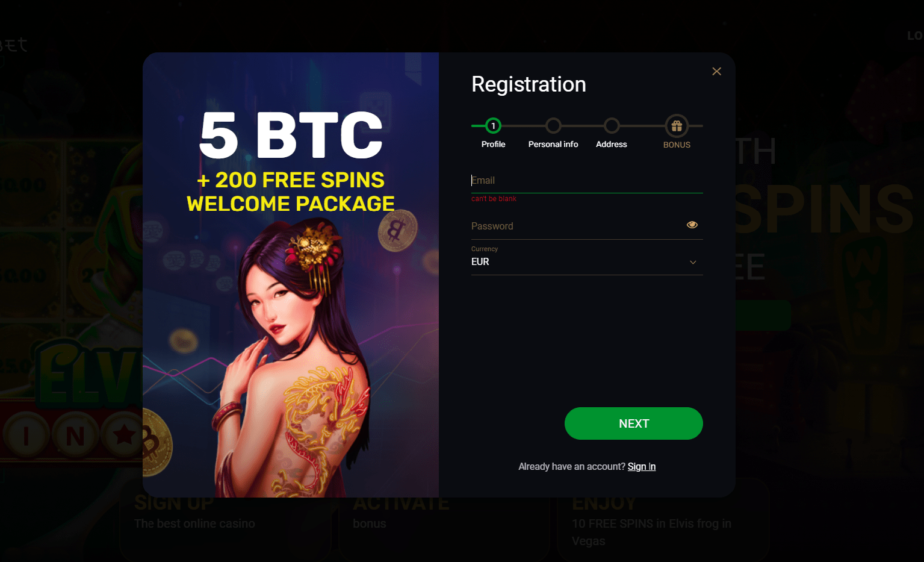Screen dimensions: 924x562
Task: Close the Registration dialog with X icon
Action: click(x=716, y=71)
